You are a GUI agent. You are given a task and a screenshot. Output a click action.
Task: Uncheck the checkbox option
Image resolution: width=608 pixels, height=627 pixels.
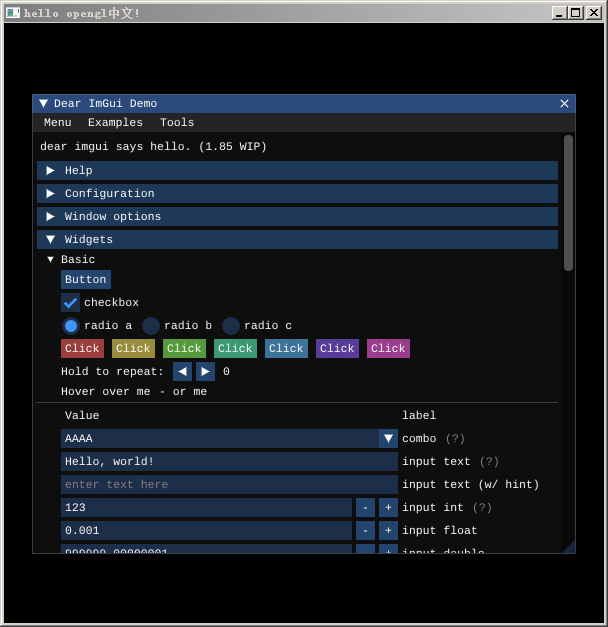pyautogui.click(x=70, y=303)
